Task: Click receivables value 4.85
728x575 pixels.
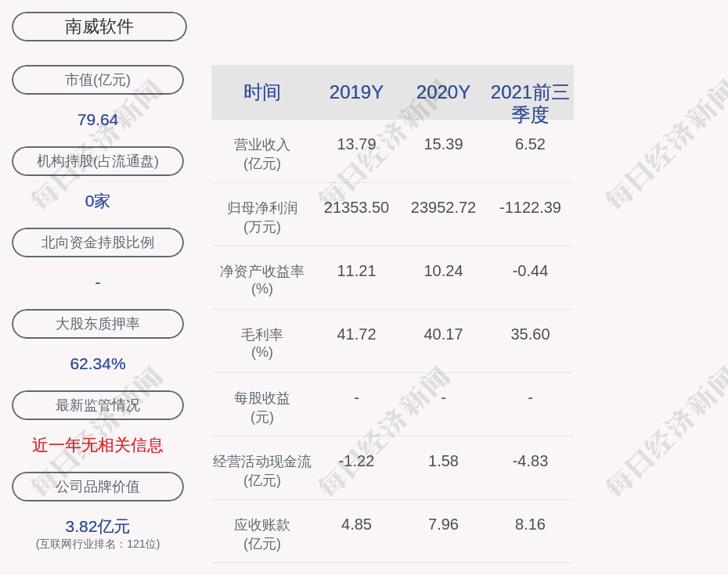Action: pos(356,524)
